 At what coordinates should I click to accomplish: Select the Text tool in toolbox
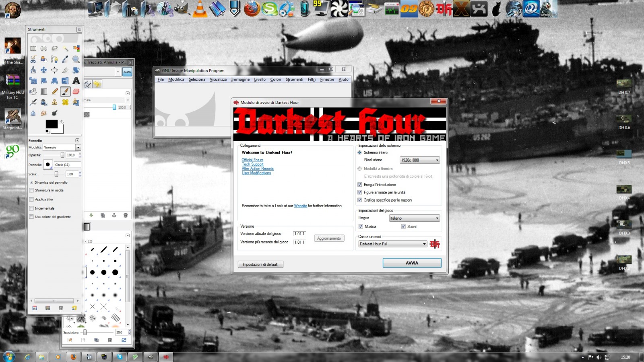(76, 81)
